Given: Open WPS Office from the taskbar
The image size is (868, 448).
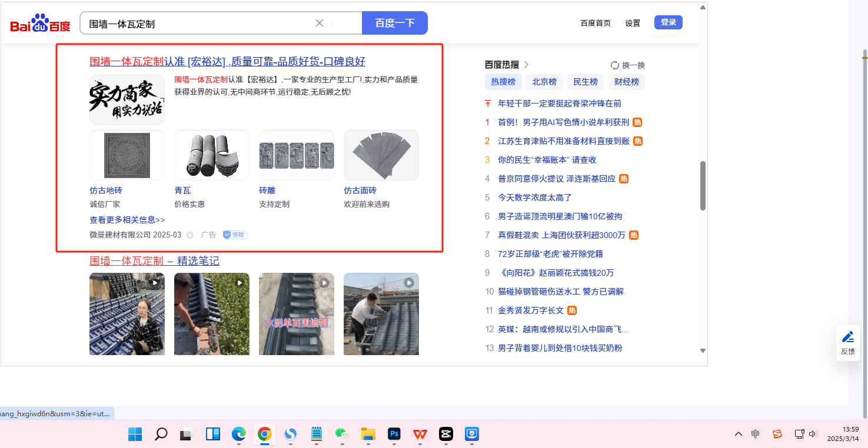Looking at the screenshot, I should 420,434.
